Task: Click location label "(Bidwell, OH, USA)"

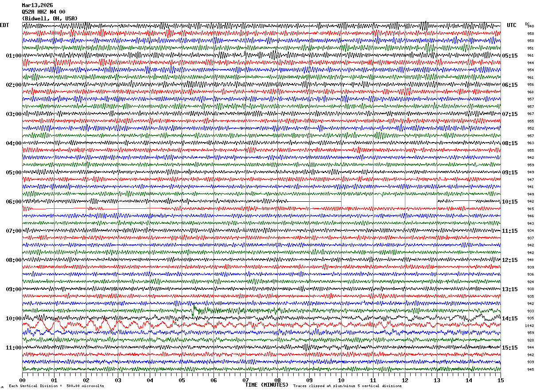Action: tap(50, 19)
